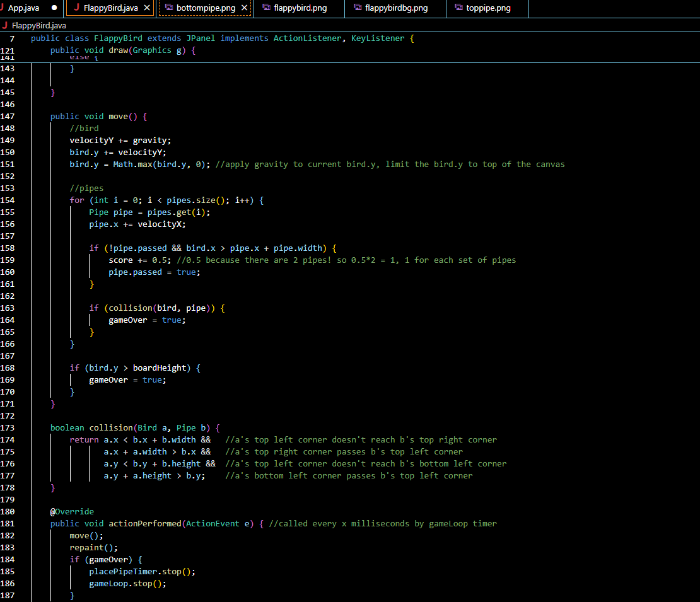Close the bottompipe.png tab
Screen dimensions: 700x602
pyautogui.click(x=244, y=8)
